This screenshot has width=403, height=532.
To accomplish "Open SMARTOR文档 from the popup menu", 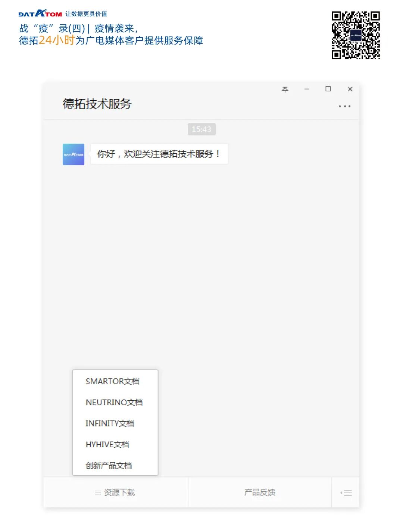I will point(115,381).
